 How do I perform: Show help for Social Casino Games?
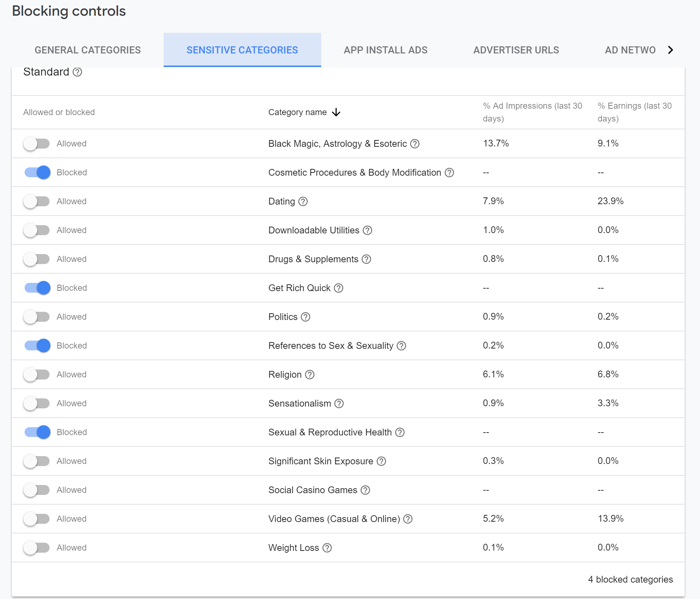365,490
